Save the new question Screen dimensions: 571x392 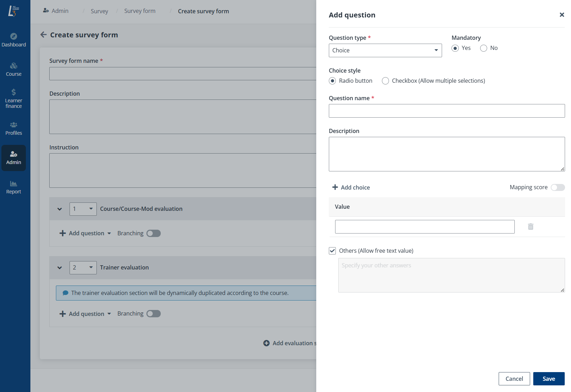pyautogui.click(x=549, y=379)
